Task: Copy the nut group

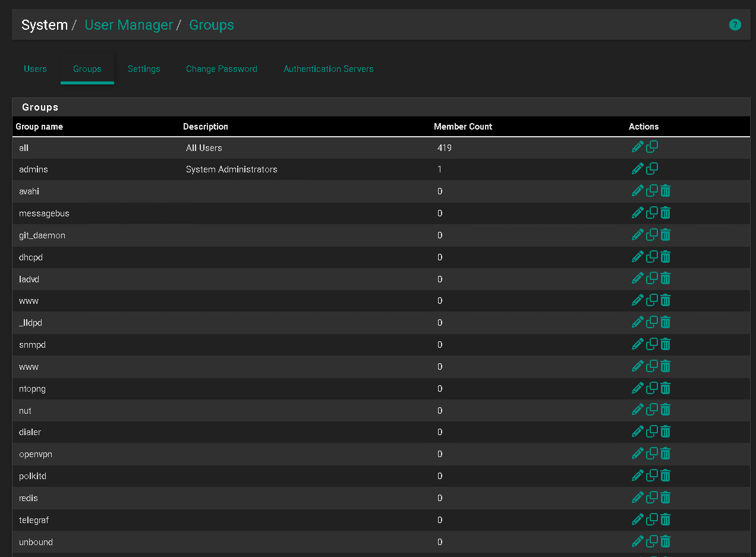Action: [x=652, y=410]
